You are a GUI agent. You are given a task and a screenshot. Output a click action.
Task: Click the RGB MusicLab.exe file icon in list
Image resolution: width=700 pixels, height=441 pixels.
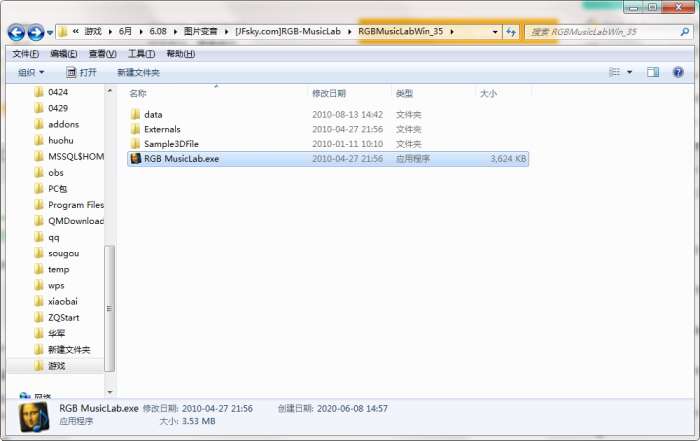tap(136, 159)
